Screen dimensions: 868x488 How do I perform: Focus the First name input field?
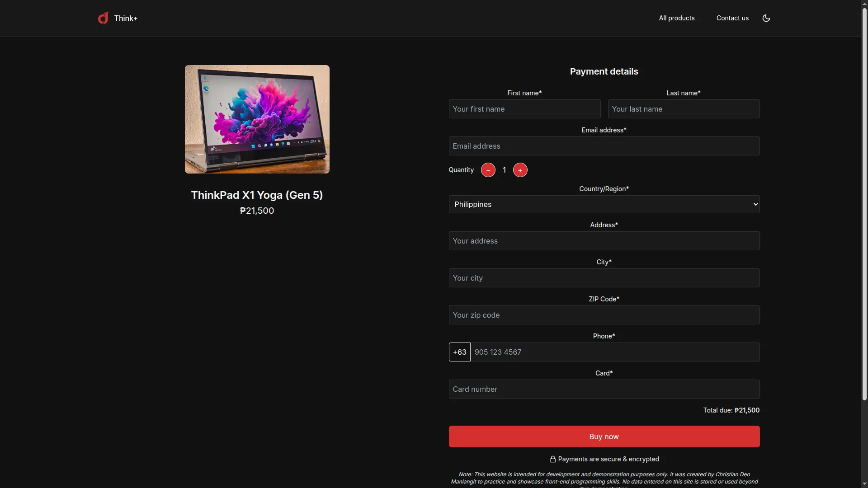[524, 109]
